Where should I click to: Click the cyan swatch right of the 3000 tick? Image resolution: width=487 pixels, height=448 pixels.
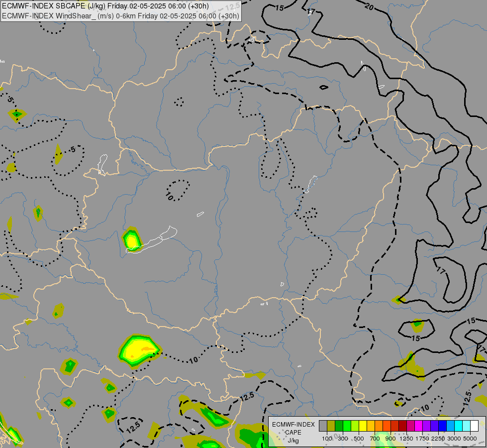(x=459, y=426)
